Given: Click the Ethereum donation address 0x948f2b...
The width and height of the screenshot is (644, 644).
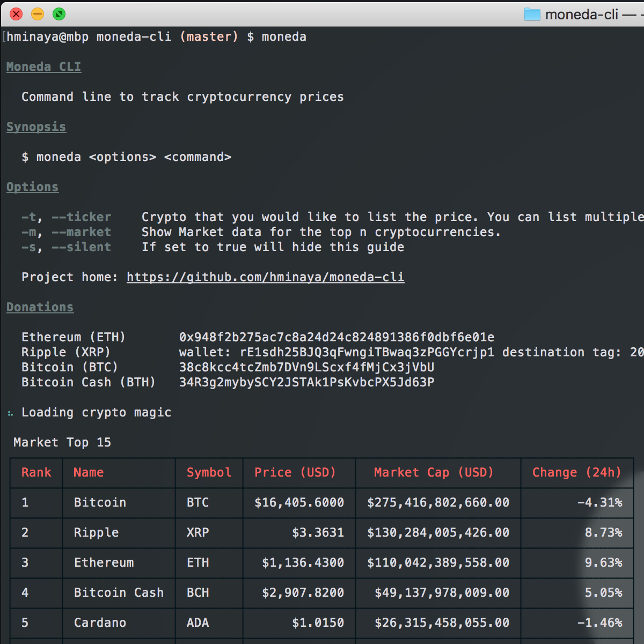Looking at the screenshot, I should click(x=336, y=337).
